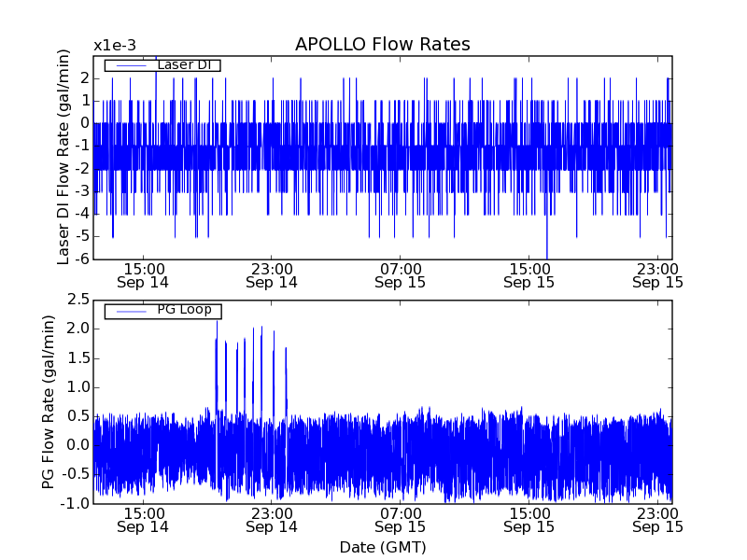Click the -6 tick on Laser DI axis
Viewport: 747px width, 560px height.
pyautogui.click(x=82, y=259)
